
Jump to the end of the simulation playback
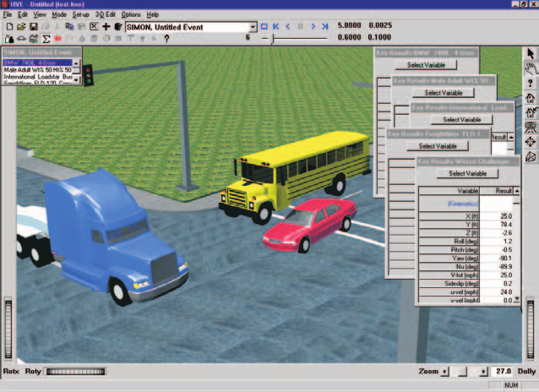click(325, 26)
